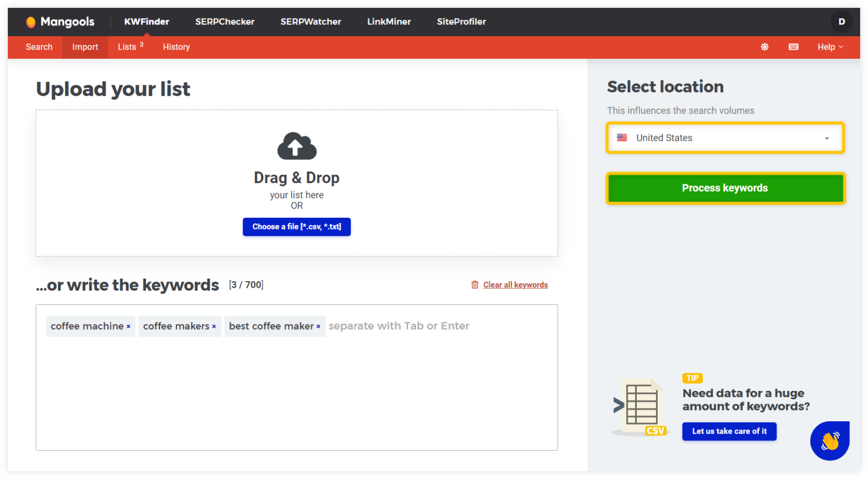Toggle the dark mode sun icon
The height and width of the screenshot is (479, 868).
coord(765,47)
